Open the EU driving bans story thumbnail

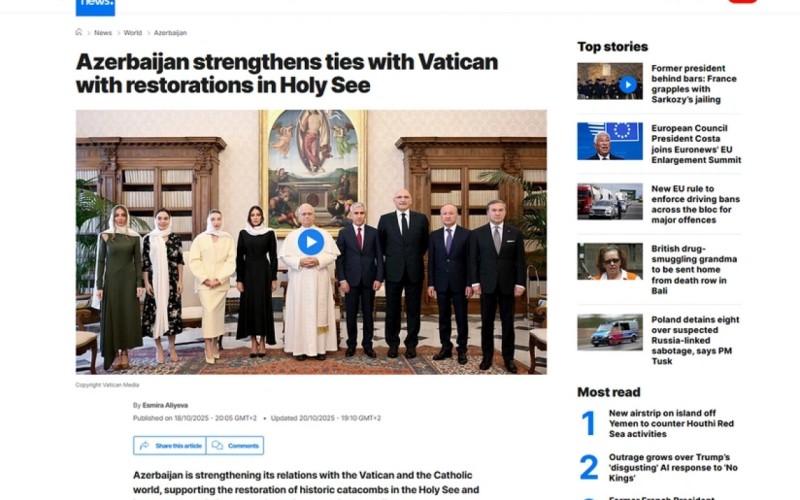click(610, 202)
